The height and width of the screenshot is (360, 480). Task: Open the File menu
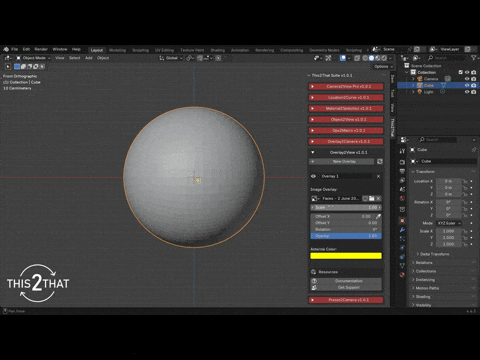[x=14, y=49]
